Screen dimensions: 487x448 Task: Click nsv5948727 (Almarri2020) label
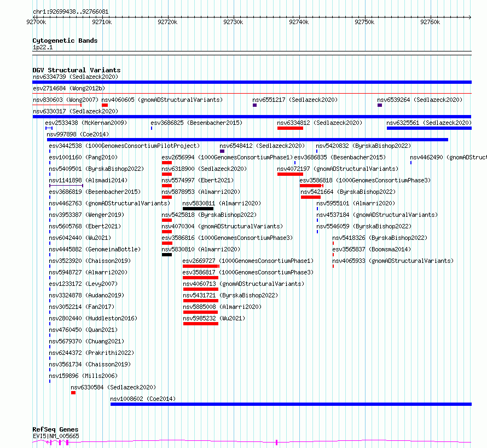click(88, 272)
